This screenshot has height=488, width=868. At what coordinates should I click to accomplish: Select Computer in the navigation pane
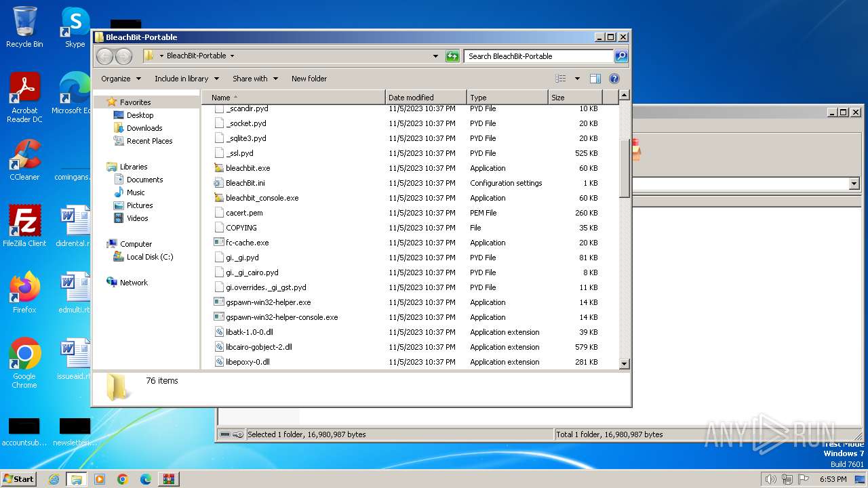[x=136, y=244]
